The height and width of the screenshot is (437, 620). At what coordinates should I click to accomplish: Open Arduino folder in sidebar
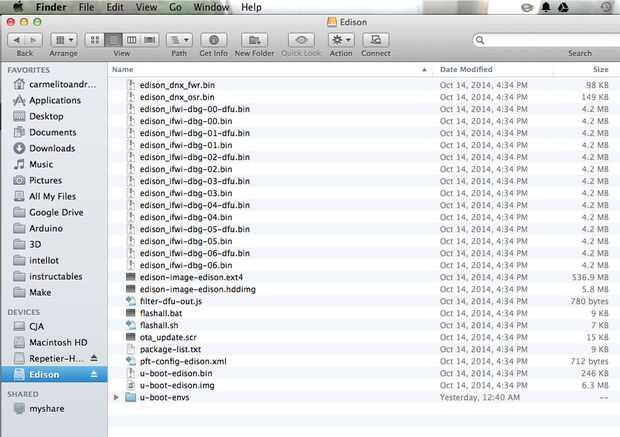point(54,228)
